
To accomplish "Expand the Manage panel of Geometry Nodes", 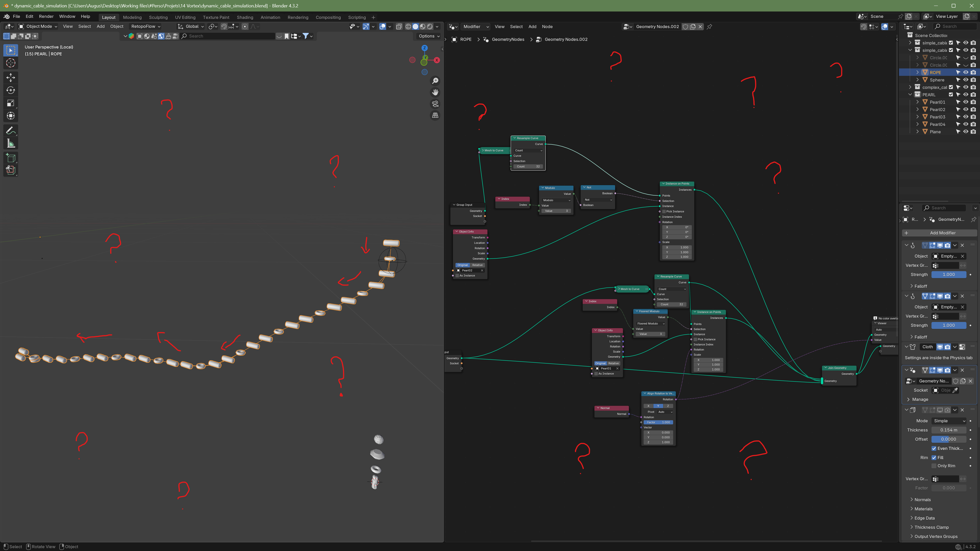I will 920,399.
